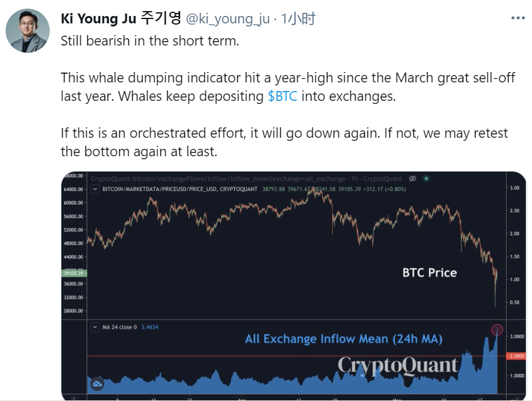532x401 pixels.
Task: Open the tweet timestamp 1小时
Action: [298, 18]
